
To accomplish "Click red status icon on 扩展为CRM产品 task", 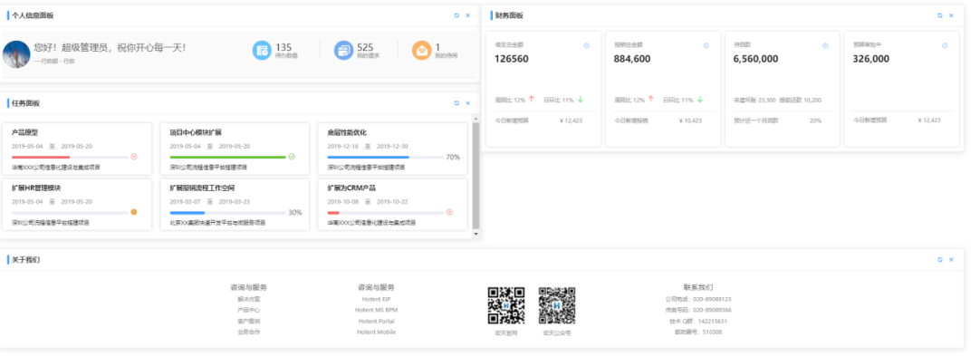I will [449, 212].
